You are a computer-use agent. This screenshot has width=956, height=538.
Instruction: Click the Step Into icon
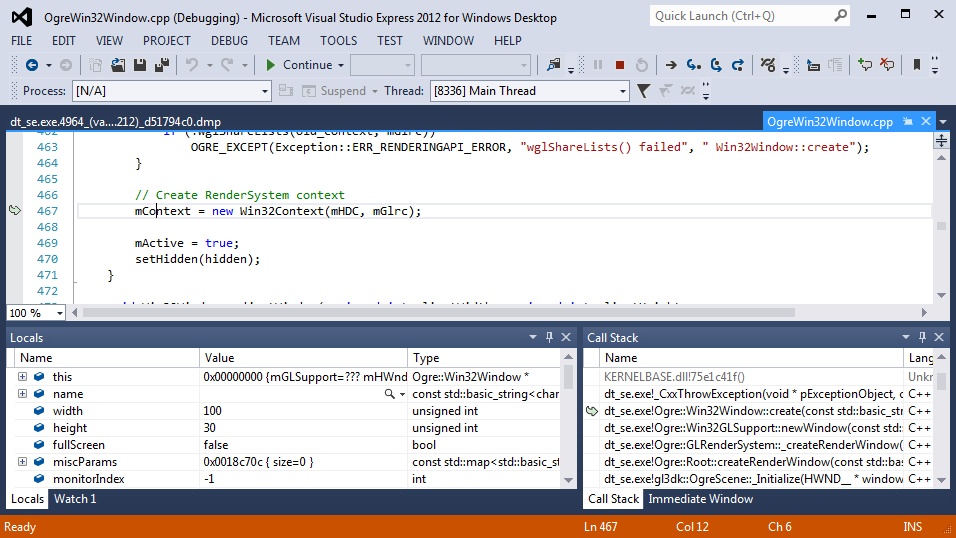click(x=693, y=65)
